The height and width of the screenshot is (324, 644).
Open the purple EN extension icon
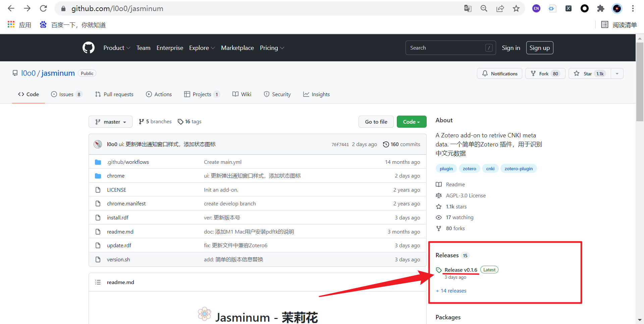point(536,8)
